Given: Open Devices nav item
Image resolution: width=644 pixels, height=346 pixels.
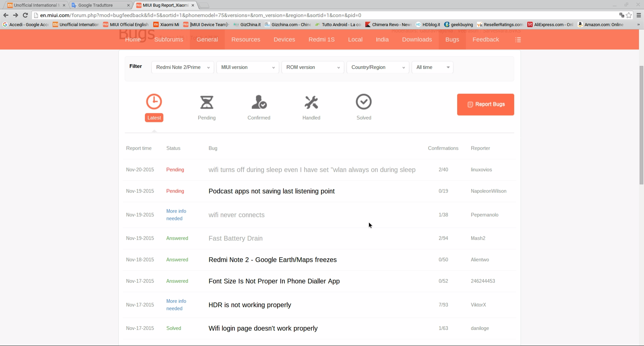Looking at the screenshot, I should click(x=284, y=40).
